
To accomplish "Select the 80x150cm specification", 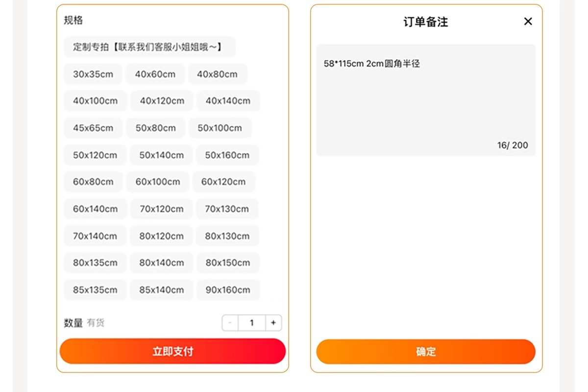I will coord(228,263).
